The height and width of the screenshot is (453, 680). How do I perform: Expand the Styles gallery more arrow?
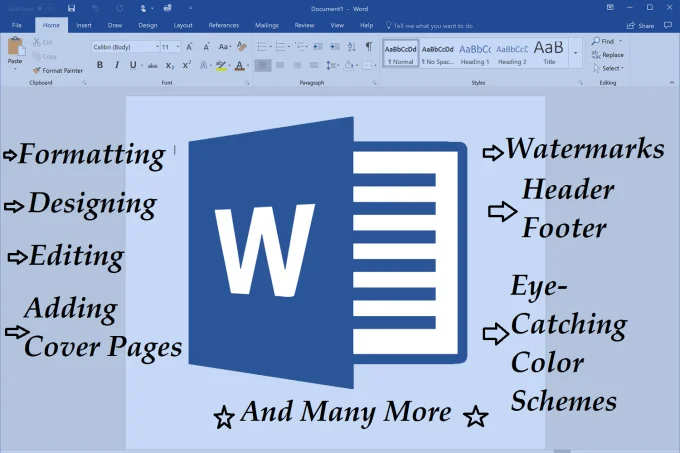(x=575, y=54)
